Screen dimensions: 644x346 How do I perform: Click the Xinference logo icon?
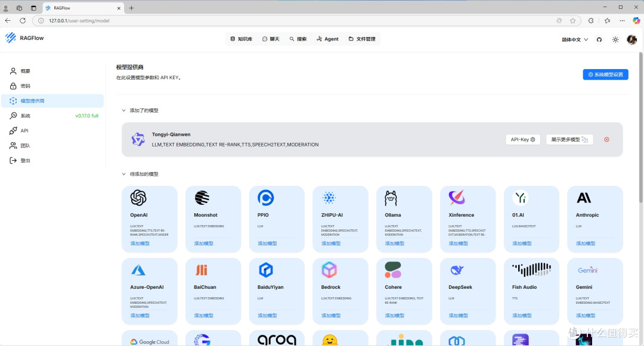click(457, 198)
